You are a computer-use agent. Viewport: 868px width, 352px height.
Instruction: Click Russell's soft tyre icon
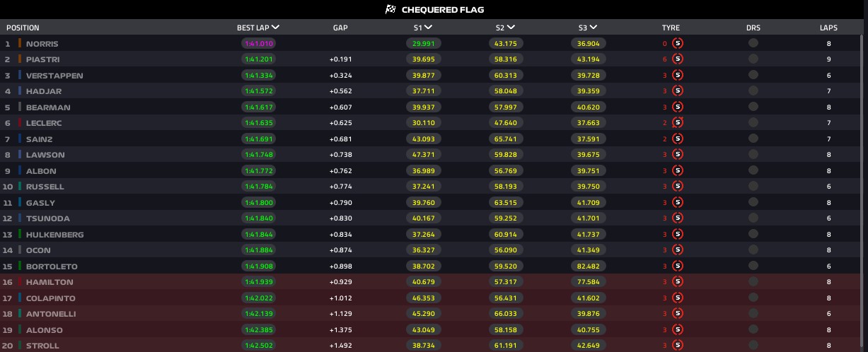click(x=677, y=187)
